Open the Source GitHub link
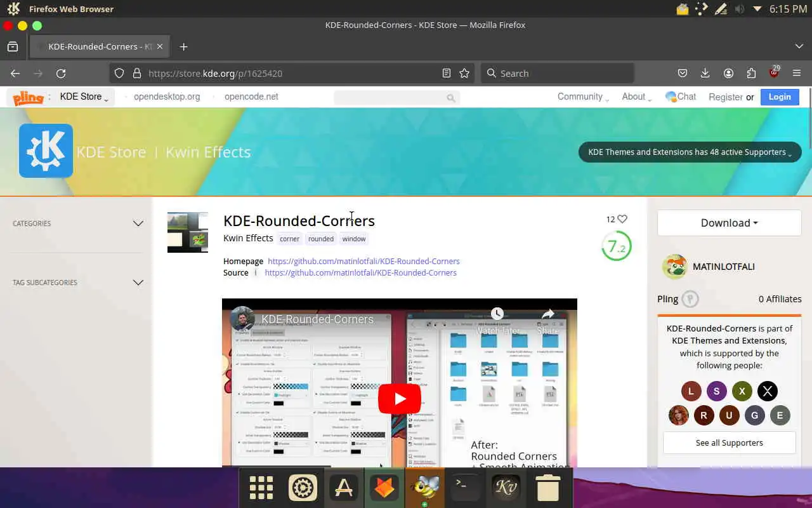 360,272
